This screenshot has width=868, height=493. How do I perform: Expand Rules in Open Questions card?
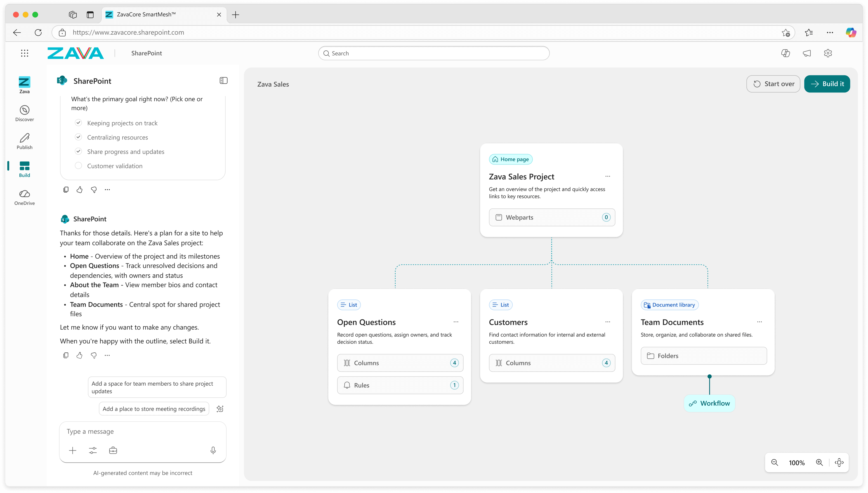coord(400,385)
